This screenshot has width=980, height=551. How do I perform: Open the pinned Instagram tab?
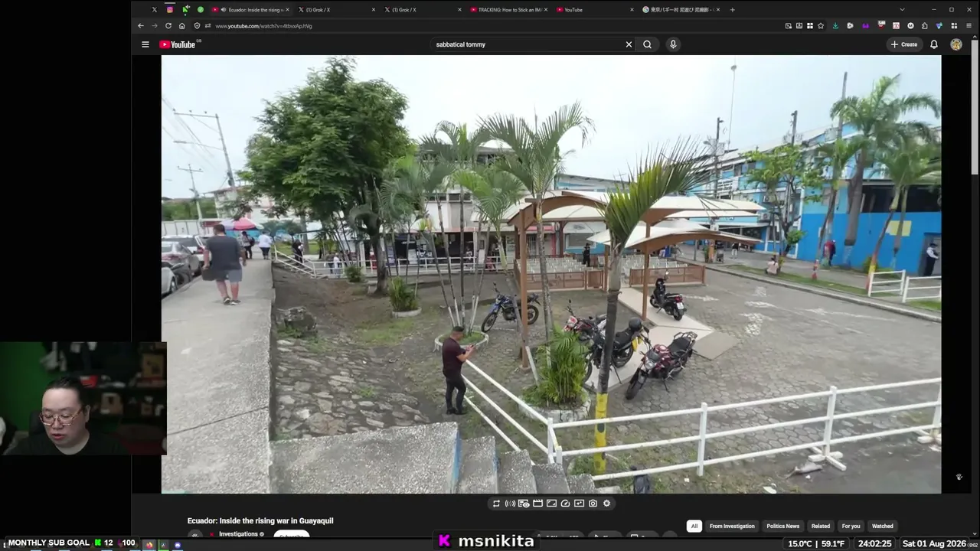point(170,10)
